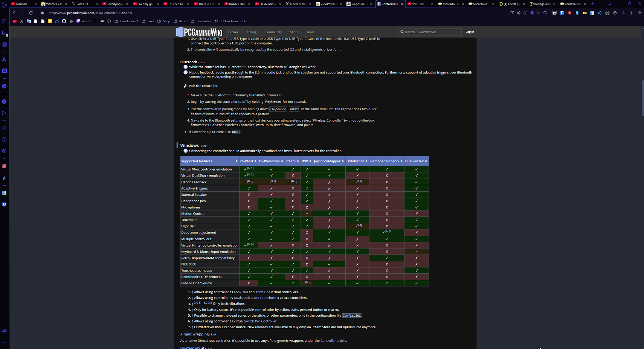
Task: Open downloads icon in toolbar
Action: click(632, 13)
